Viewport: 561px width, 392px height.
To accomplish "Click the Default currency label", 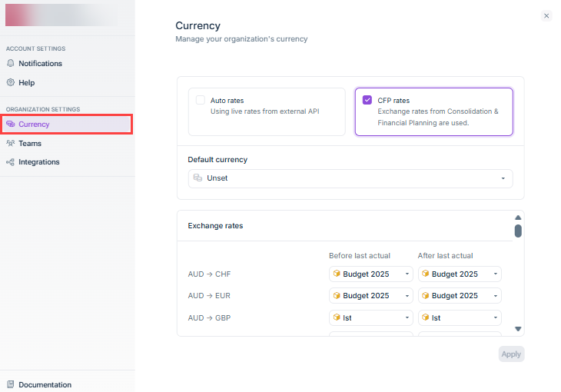I will click(x=217, y=159).
